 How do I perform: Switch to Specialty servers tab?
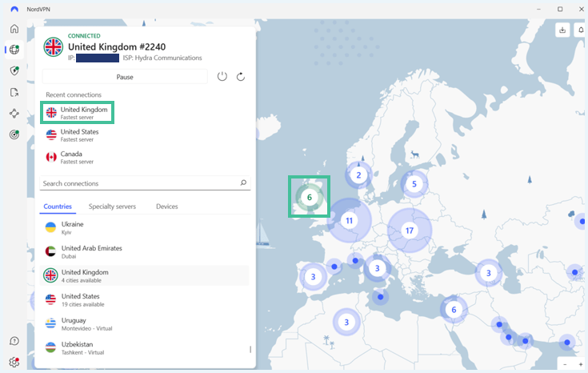(112, 207)
